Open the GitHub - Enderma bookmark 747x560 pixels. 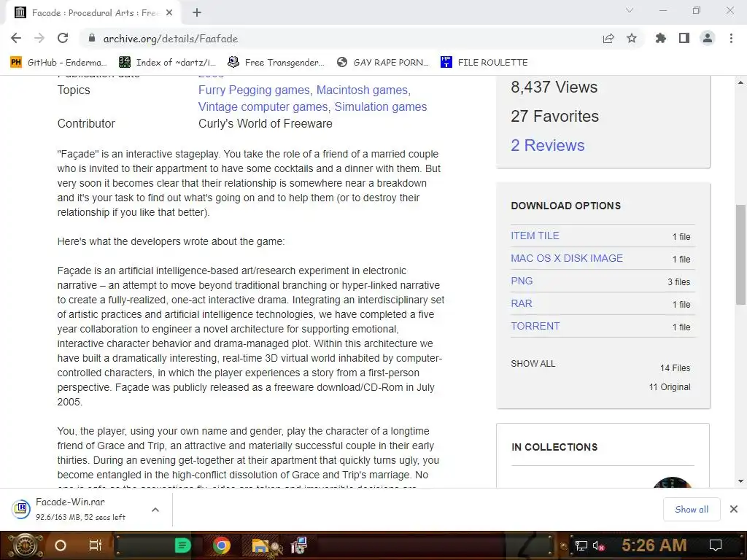[x=60, y=63]
